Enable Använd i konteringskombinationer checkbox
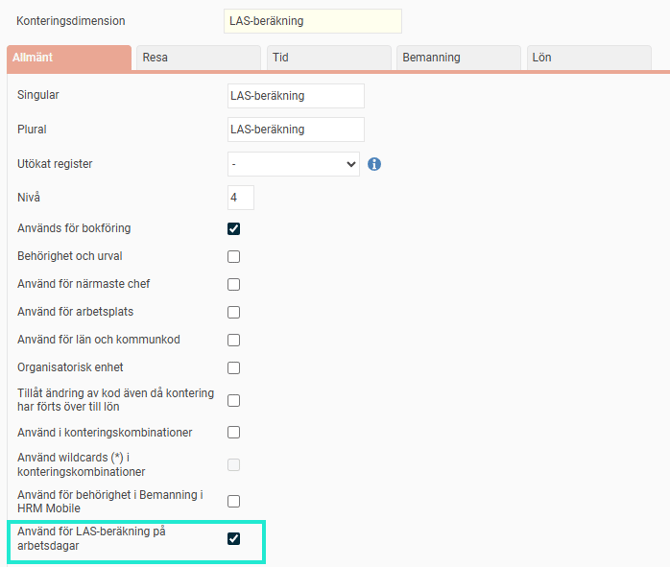This screenshot has width=670, height=567. pos(234,433)
